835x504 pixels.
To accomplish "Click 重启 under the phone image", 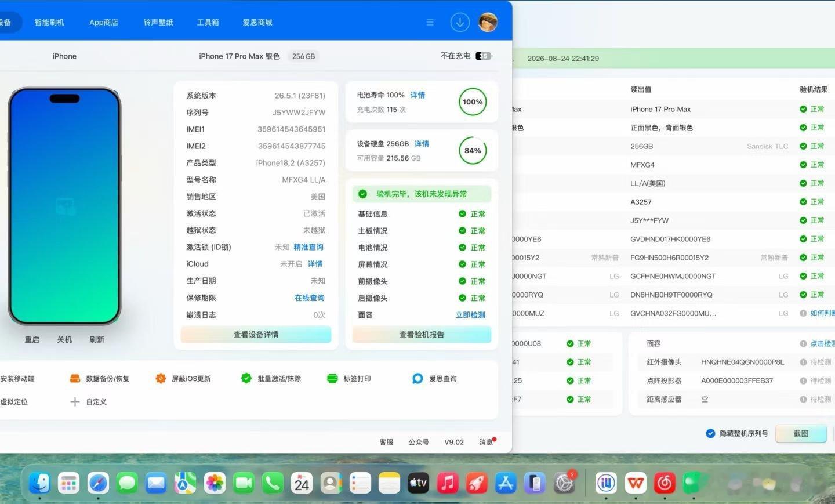I will click(32, 340).
